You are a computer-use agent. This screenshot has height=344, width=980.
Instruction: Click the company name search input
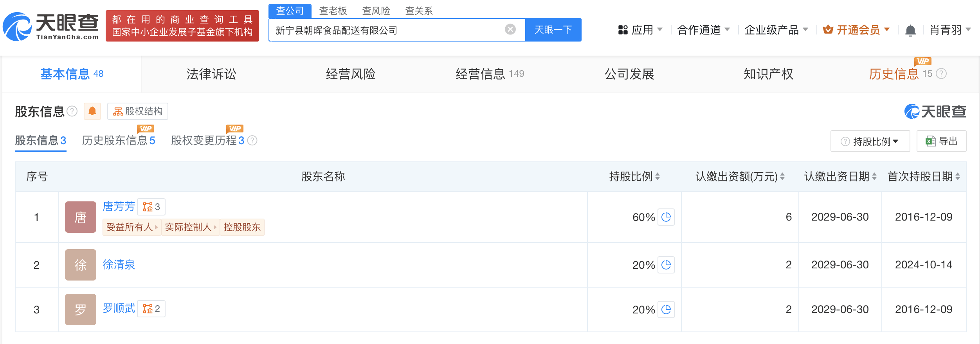[387, 30]
